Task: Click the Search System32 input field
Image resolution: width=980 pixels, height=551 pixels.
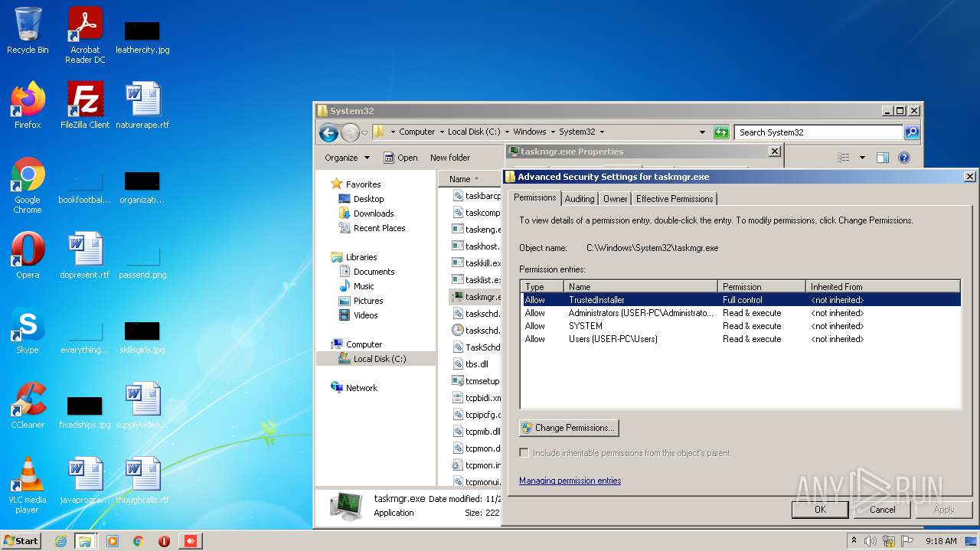Action: click(818, 132)
